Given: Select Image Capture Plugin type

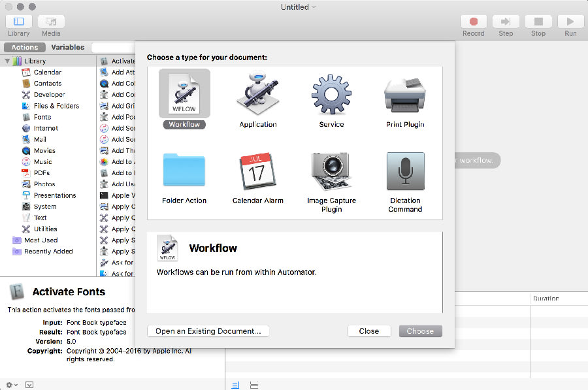Looking at the screenshot, I should [x=331, y=182].
